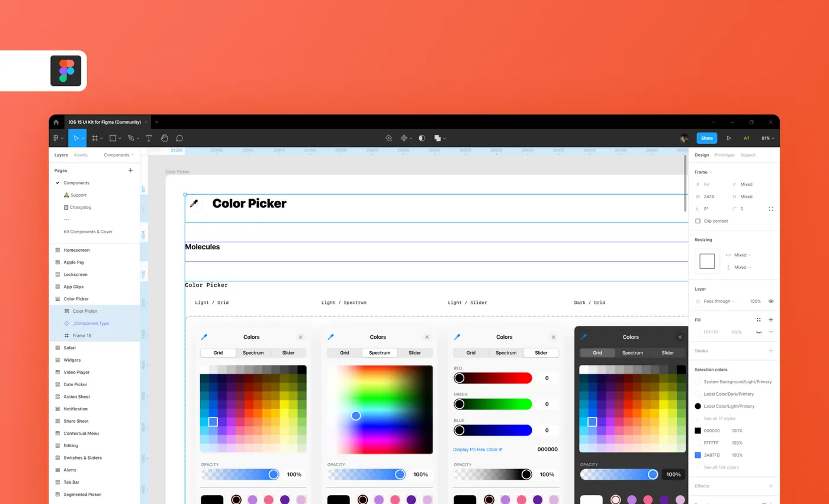Screen dimensions: 829x504
Task: Switch to the Design tab
Action: tap(702, 155)
